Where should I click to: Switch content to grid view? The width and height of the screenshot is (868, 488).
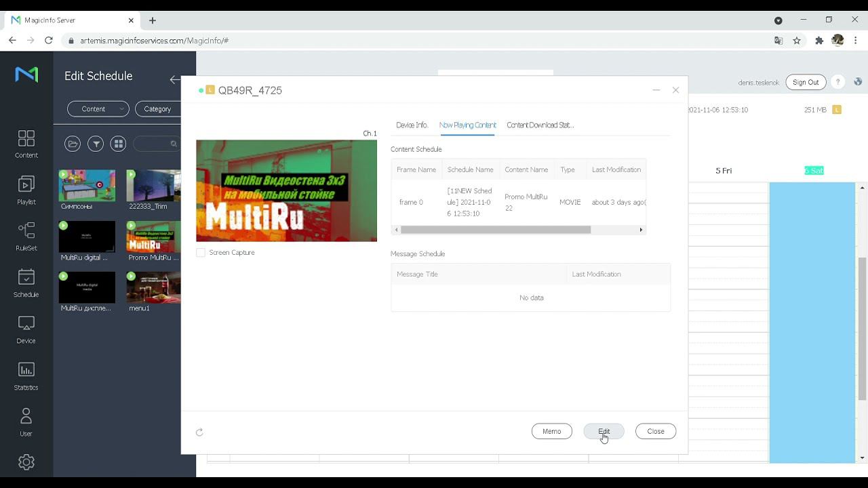tap(119, 144)
